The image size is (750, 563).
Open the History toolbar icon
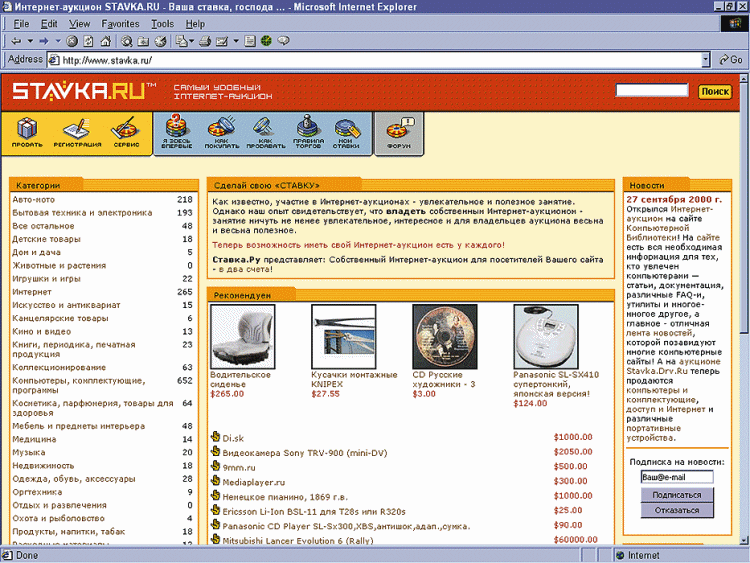[160, 41]
